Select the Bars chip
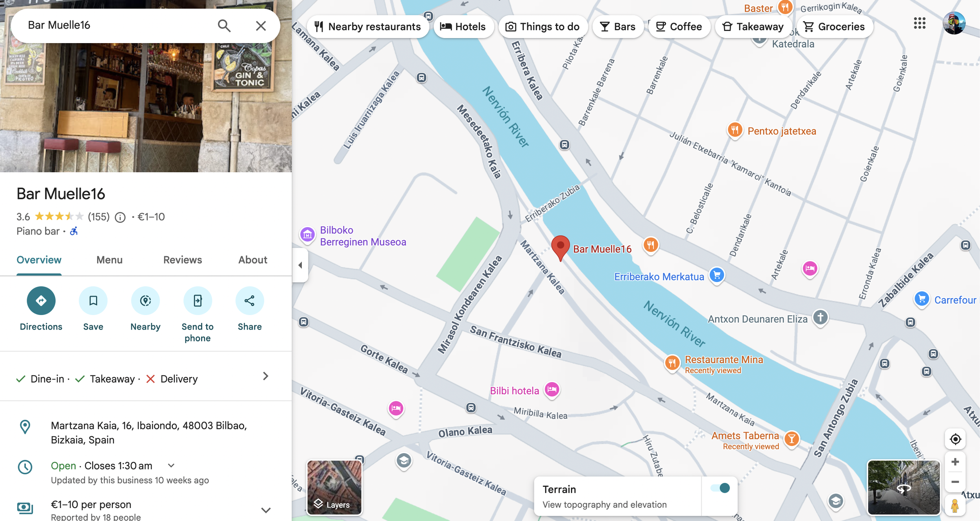This screenshot has height=521, width=980. (x=618, y=27)
